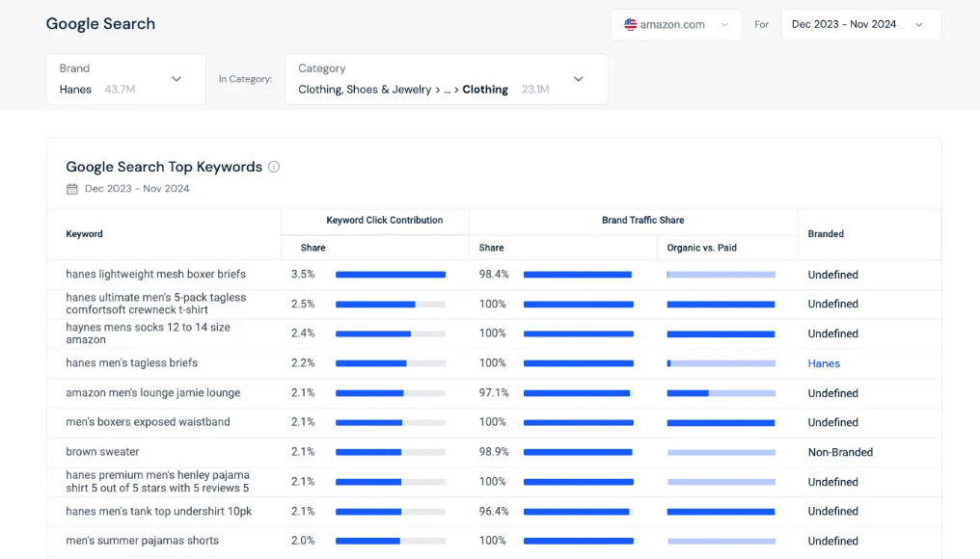Image resolution: width=980 pixels, height=559 pixels.
Task: Select keyword hanes men's tagless briefs
Action: [x=131, y=363]
